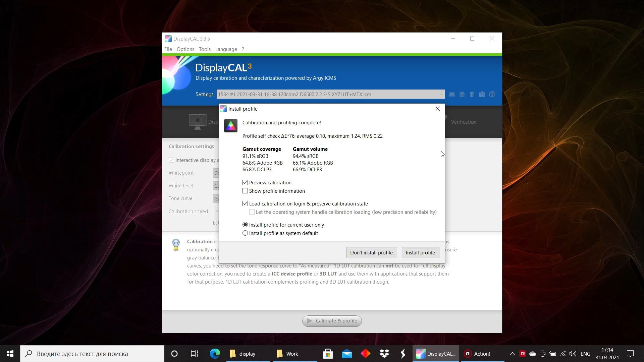644x362 pixels.
Task: Click the Calibrate & profile button
Action: pyautogui.click(x=332, y=321)
